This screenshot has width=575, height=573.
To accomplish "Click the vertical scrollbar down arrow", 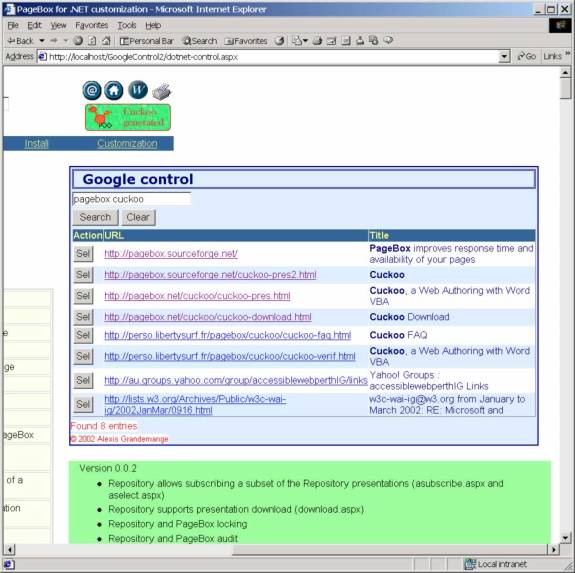I will pos(565,538).
